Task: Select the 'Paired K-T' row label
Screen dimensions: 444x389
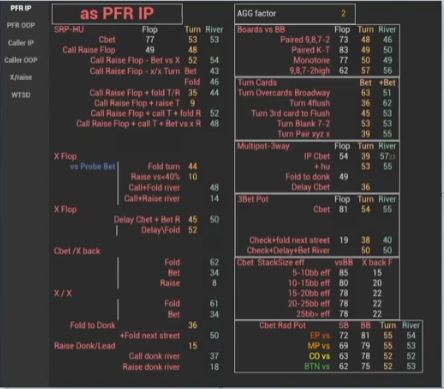Action: point(311,50)
